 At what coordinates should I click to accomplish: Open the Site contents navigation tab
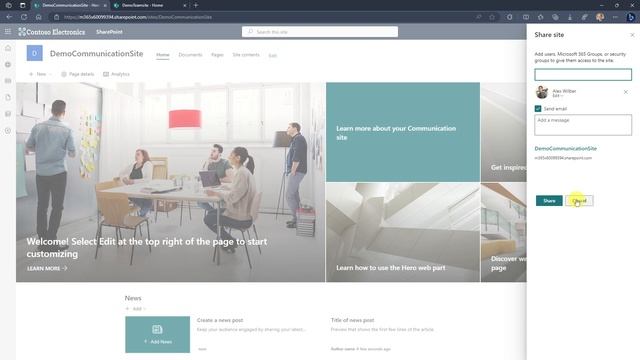tap(246, 55)
